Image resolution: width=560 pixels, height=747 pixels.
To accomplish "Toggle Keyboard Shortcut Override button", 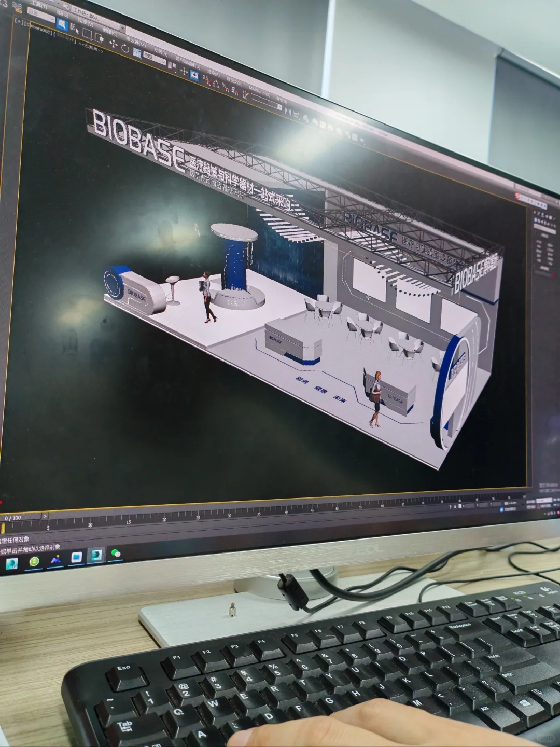I will click(194, 75).
